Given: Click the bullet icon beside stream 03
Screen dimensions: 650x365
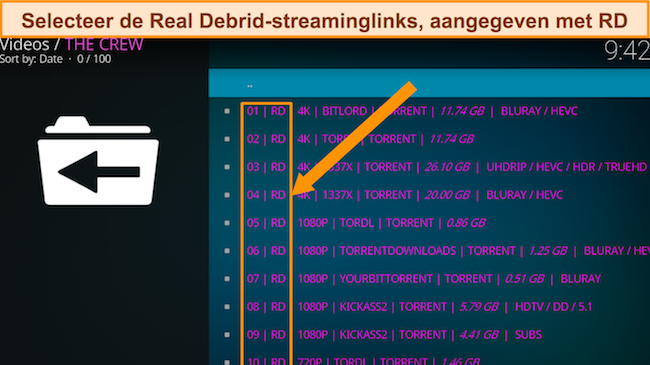Looking at the screenshot, I should click(227, 167).
